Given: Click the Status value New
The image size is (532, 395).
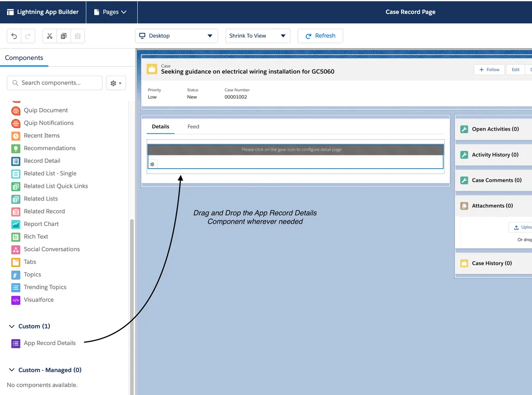Looking at the screenshot, I should (192, 97).
